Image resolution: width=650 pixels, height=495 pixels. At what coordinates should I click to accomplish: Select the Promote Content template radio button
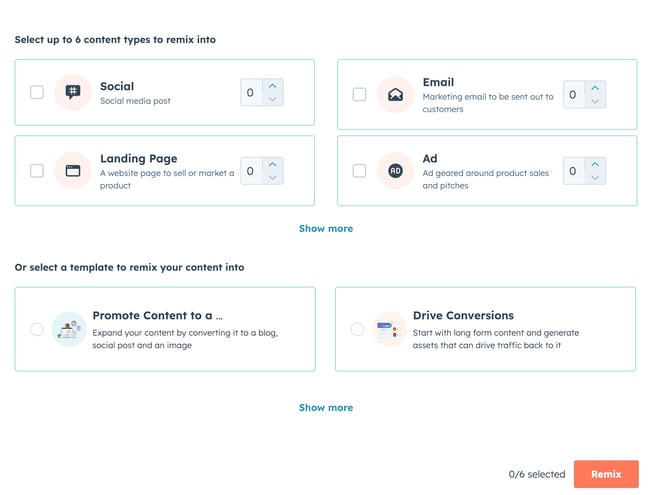37,329
